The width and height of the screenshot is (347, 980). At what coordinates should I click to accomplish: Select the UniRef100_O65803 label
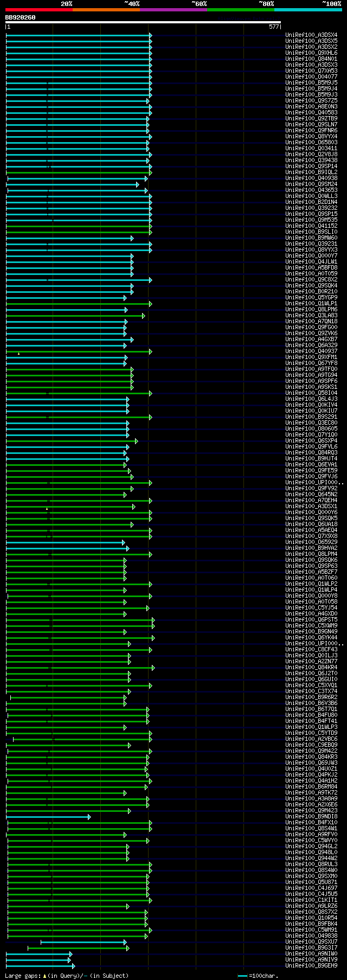point(311,143)
